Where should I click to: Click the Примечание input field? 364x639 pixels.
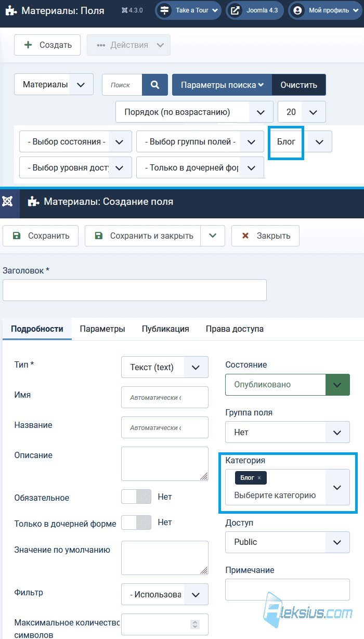coord(288,590)
